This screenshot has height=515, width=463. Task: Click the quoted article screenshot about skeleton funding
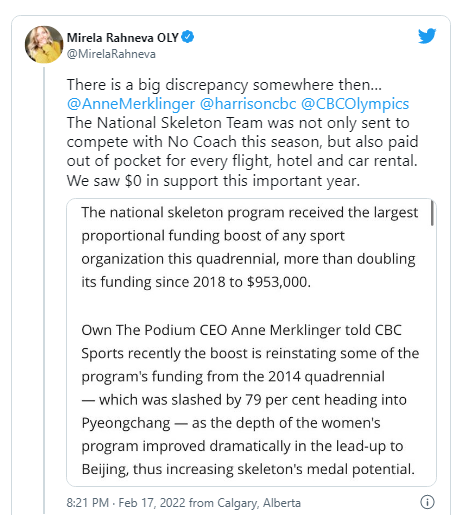251,342
